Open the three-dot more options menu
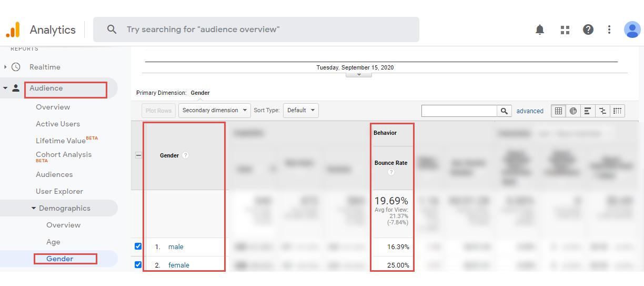Image resolution: width=644 pixels, height=286 pixels. (609, 29)
